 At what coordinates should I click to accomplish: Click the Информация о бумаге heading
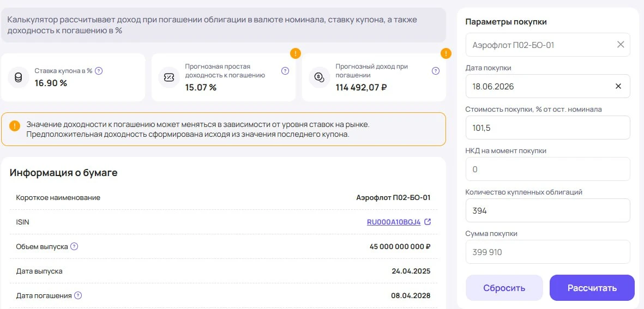coord(64,173)
